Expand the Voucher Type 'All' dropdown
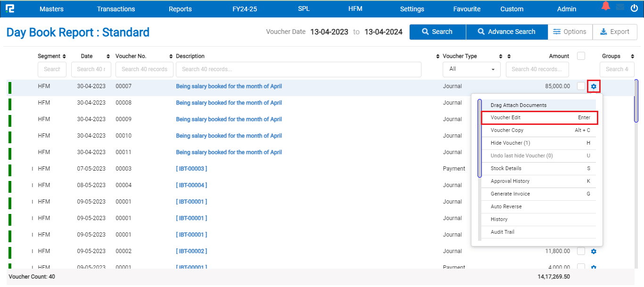Viewport: 644px width, 287px height. click(471, 69)
